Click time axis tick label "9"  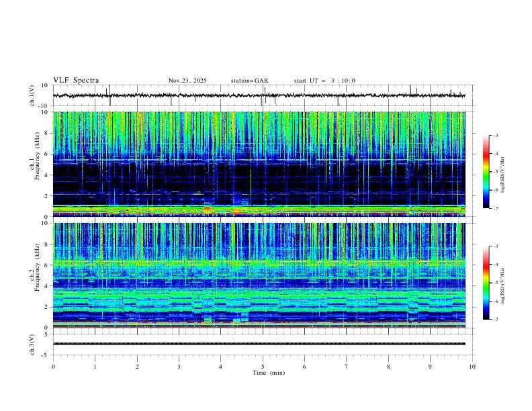click(430, 367)
